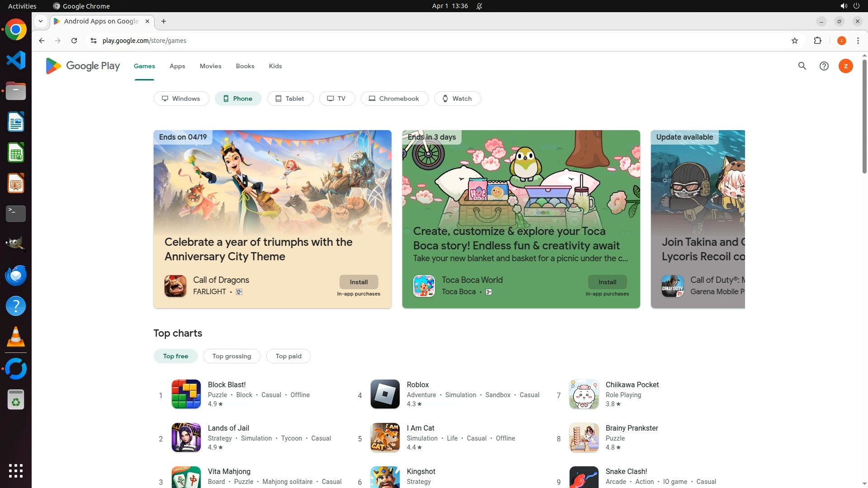868x488 pixels.
Task: Select the Tablet device filter chip
Action: (290, 99)
